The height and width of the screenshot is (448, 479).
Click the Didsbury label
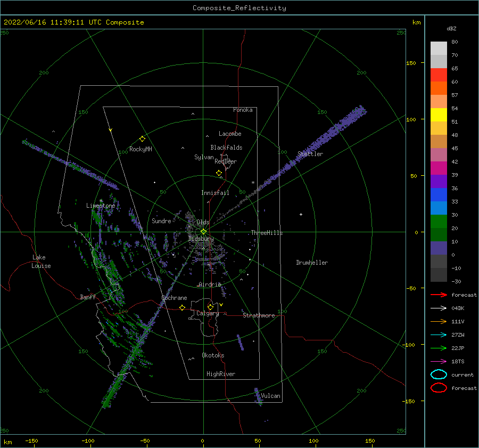point(201,239)
